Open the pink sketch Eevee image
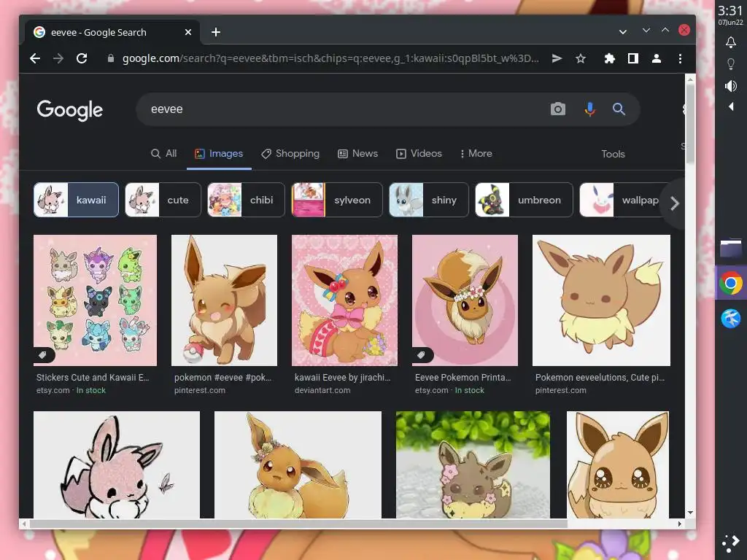This screenshot has width=747, height=560. point(117,464)
